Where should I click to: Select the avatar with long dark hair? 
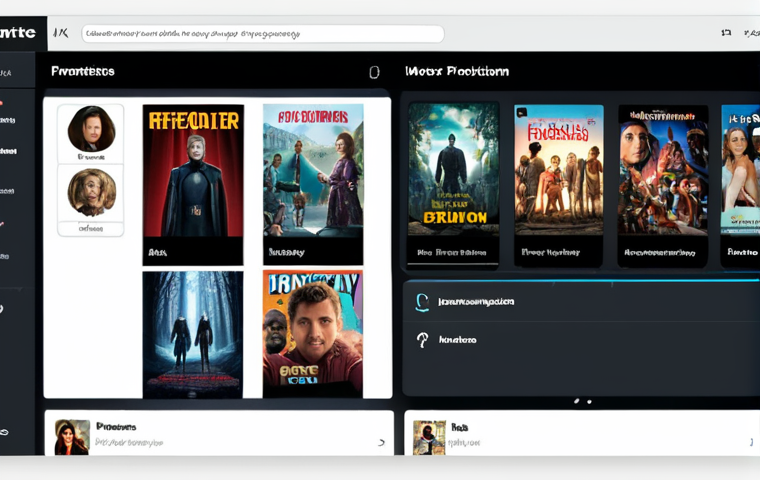coord(91,128)
